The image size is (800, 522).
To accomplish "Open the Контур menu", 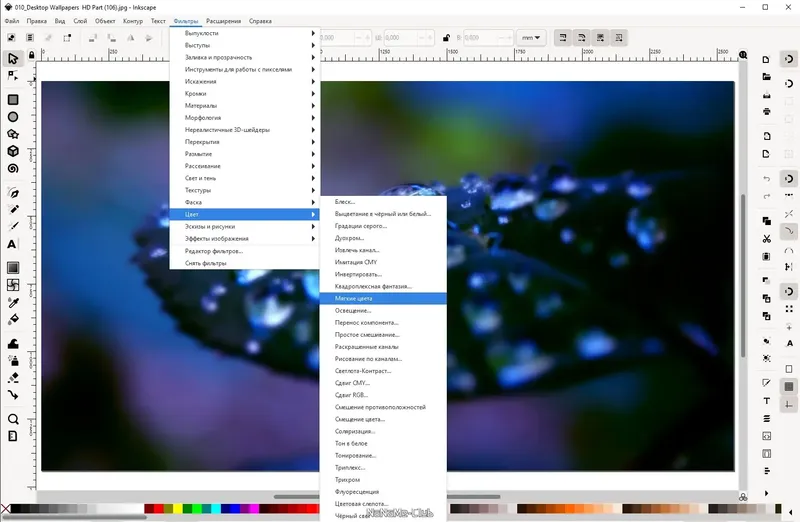I will click(x=133, y=21).
